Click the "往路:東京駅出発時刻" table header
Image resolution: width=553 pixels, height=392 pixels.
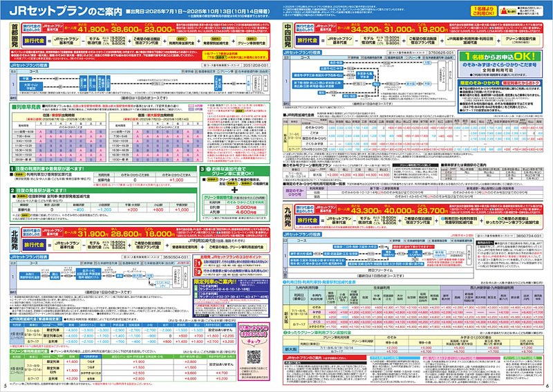click(58, 115)
